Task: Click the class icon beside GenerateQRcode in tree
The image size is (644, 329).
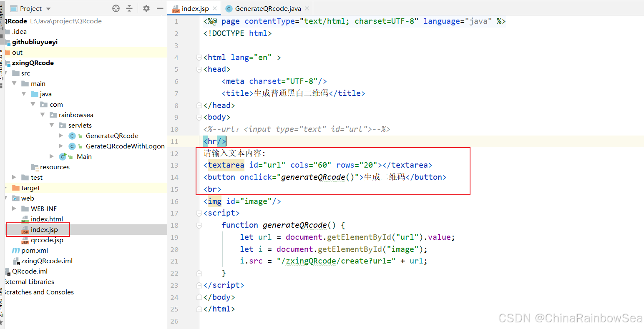Action: pyautogui.click(x=72, y=136)
